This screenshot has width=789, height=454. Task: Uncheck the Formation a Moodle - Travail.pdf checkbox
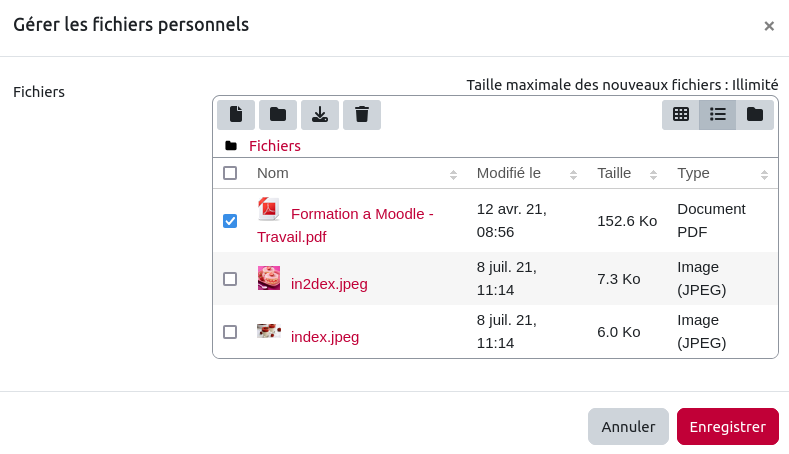pyautogui.click(x=230, y=221)
